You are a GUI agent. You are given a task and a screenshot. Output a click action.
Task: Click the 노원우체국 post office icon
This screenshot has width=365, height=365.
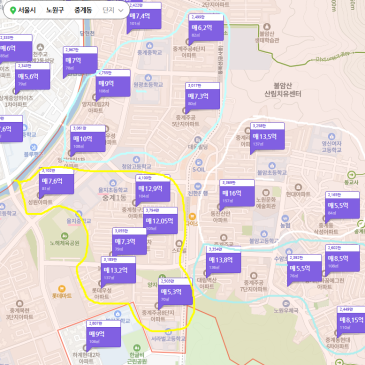[x=286, y=304]
